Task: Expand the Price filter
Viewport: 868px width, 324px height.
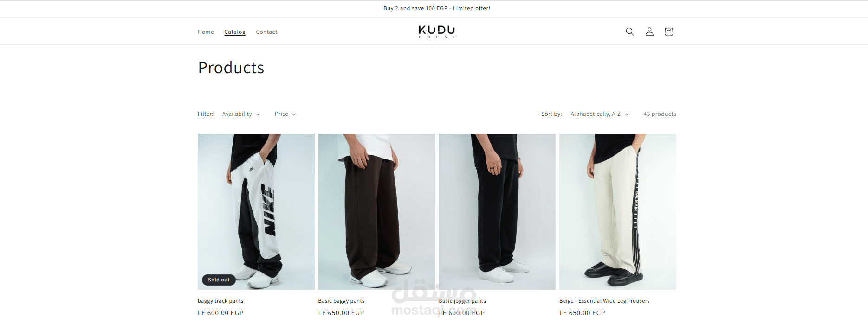Action: pyautogui.click(x=285, y=114)
